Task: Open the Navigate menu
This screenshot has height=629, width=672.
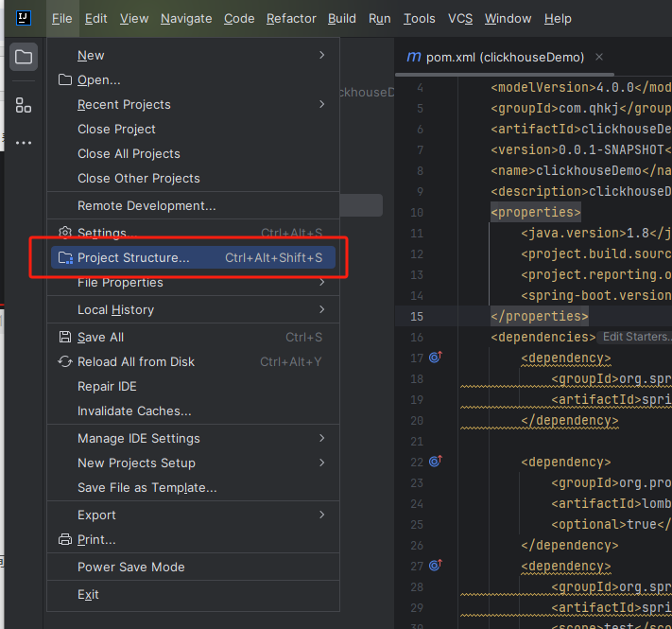Action: coord(186,18)
